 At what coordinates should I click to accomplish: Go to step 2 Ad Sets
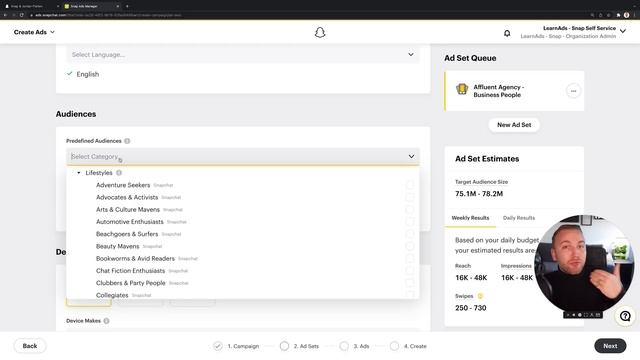click(x=299, y=346)
